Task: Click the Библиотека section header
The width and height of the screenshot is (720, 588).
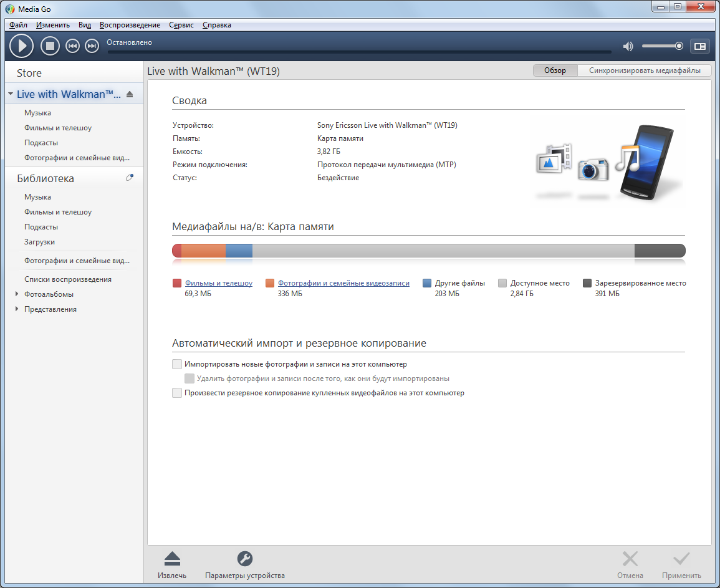Action: pyautogui.click(x=46, y=178)
